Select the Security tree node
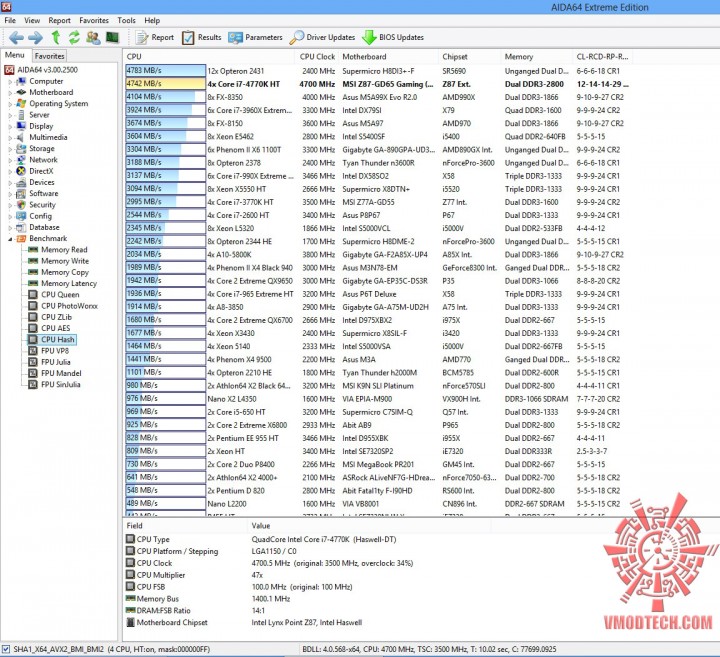Viewport: 720px width, 657px height. pyautogui.click(x=42, y=205)
